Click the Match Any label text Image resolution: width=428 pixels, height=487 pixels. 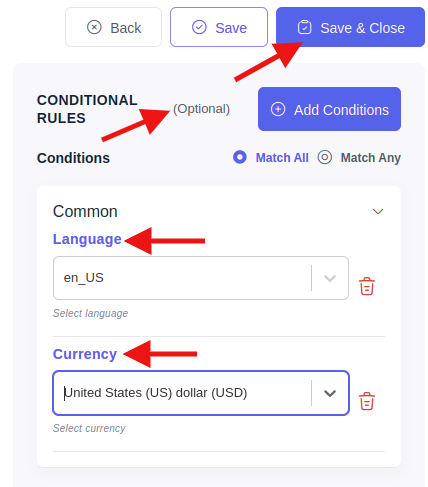tap(370, 158)
